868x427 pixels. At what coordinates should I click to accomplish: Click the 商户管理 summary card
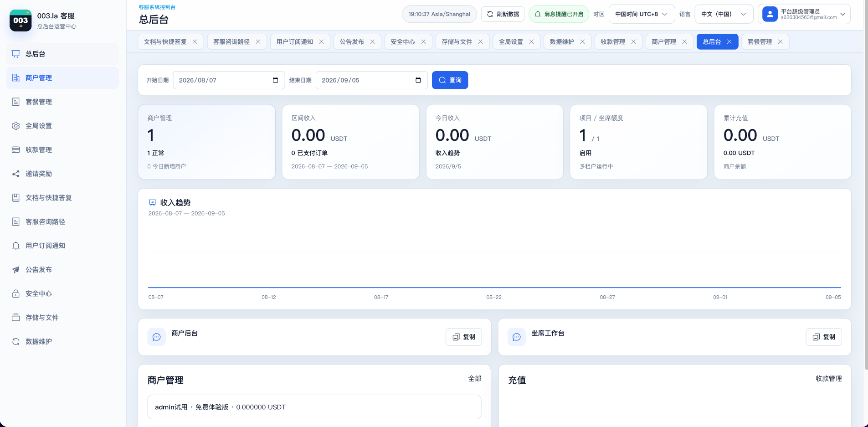pyautogui.click(x=207, y=142)
